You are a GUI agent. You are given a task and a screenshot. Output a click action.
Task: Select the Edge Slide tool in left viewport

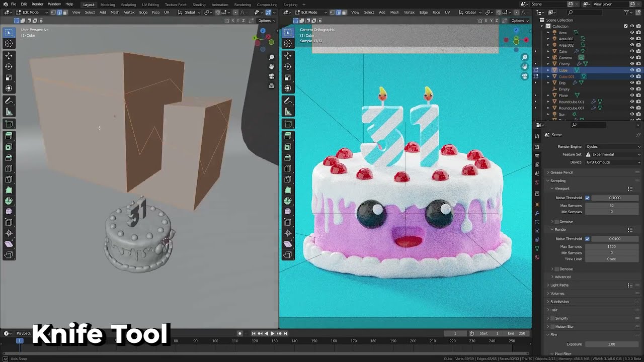9,223
